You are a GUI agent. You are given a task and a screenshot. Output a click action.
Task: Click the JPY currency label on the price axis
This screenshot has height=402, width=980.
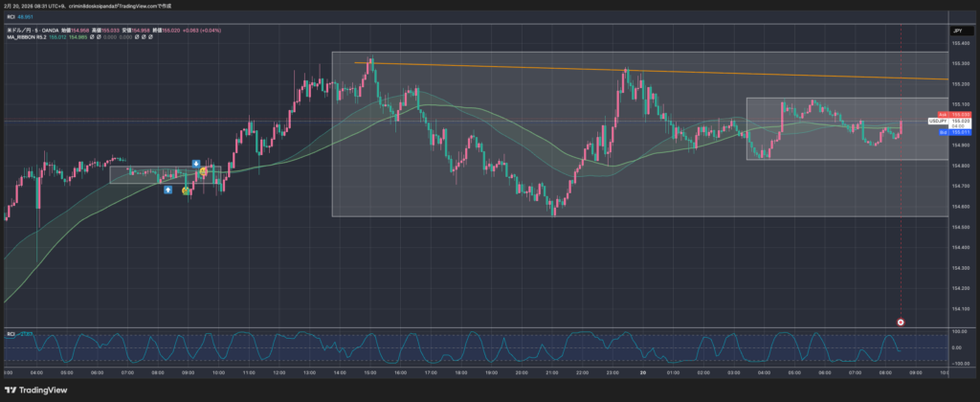955,32
